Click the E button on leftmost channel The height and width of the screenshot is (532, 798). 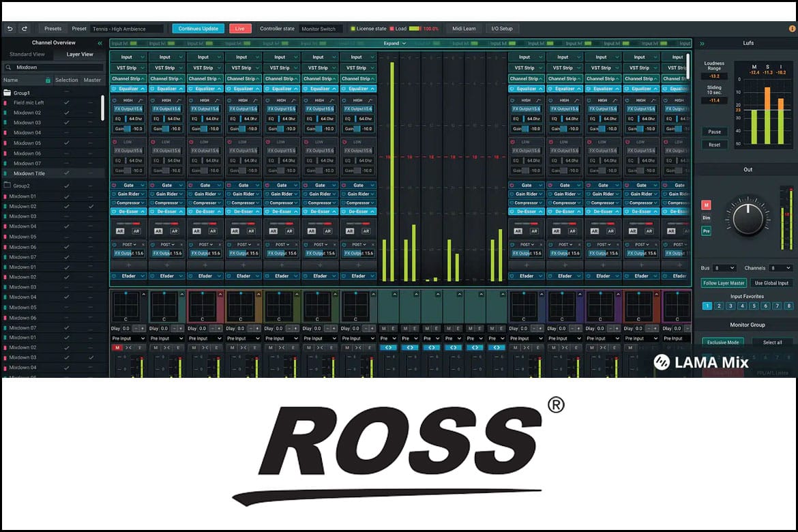tap(139, 348)
